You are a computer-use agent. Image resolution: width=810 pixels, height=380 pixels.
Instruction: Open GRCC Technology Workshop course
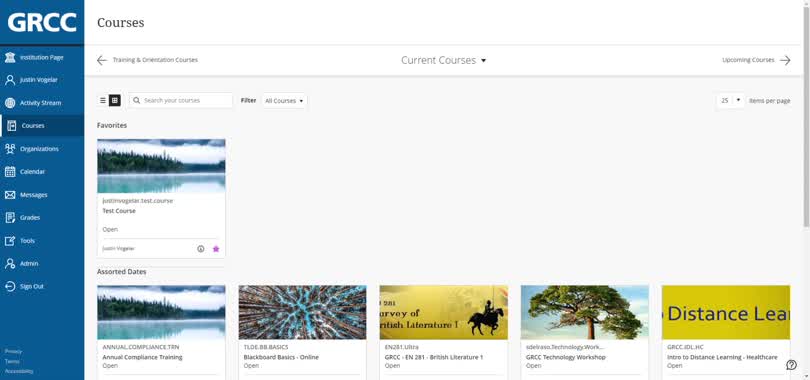566,357
